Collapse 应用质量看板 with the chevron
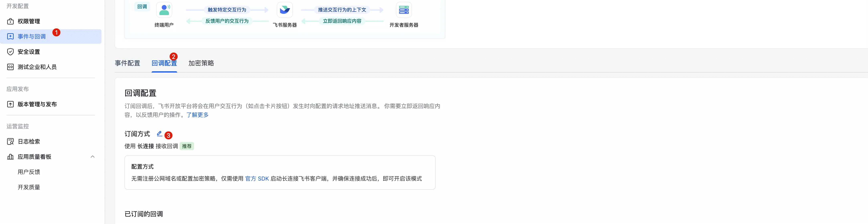Screen dimensions: 868x224 93,157
